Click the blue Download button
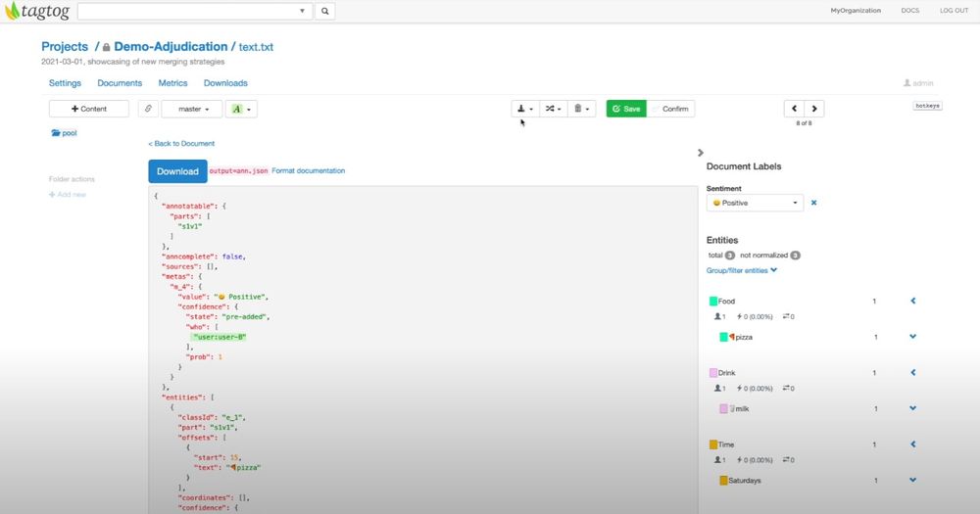This screenshot has height=514, width=980. 177,171
